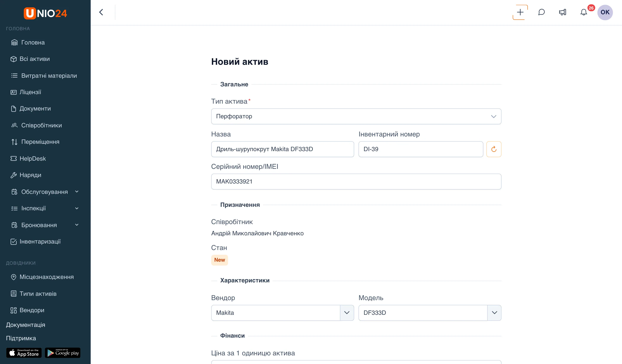Image resolution: width=622 pixels, height=364 pixels.
Task: Click the New state badge
Action: pos(219,260)
